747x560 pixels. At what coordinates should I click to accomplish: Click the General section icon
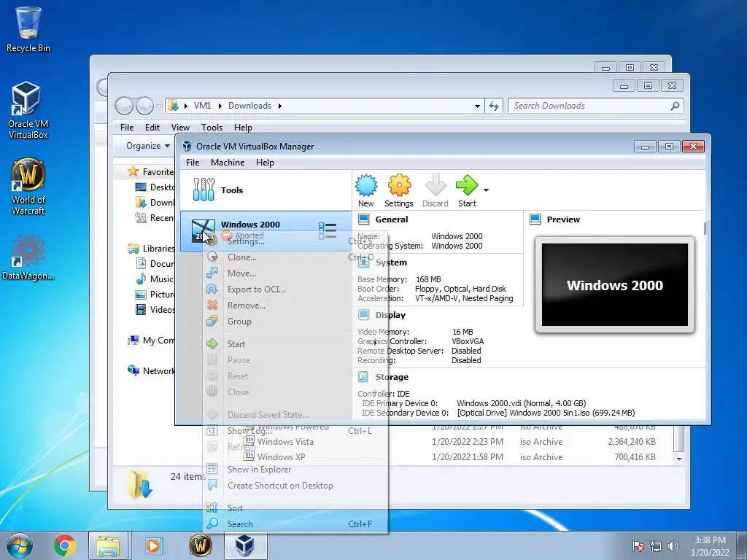click(363, 219)
